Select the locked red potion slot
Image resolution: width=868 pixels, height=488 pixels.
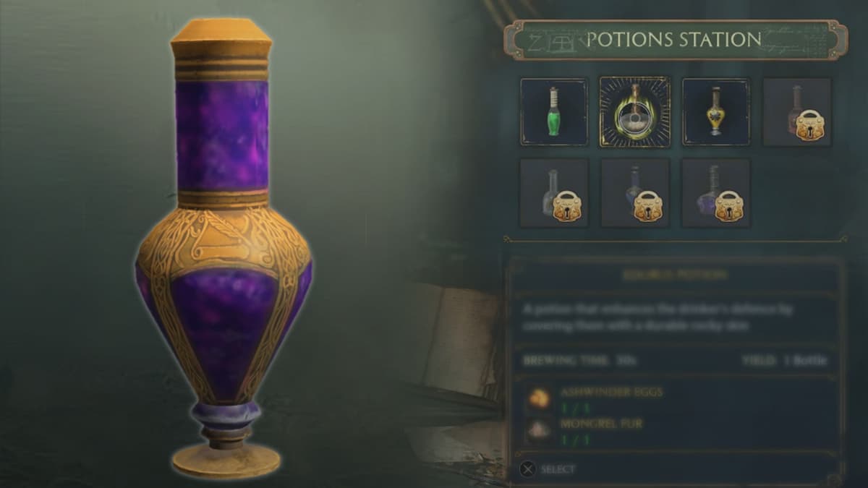click(x=797, y=112)
